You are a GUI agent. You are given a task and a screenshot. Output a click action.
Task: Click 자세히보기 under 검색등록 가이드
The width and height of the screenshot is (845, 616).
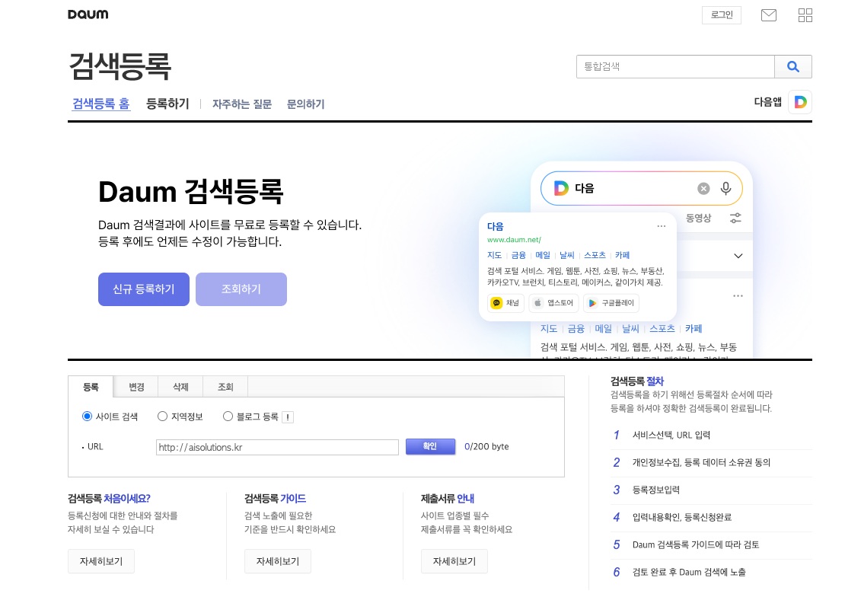[x=278, y=562]
